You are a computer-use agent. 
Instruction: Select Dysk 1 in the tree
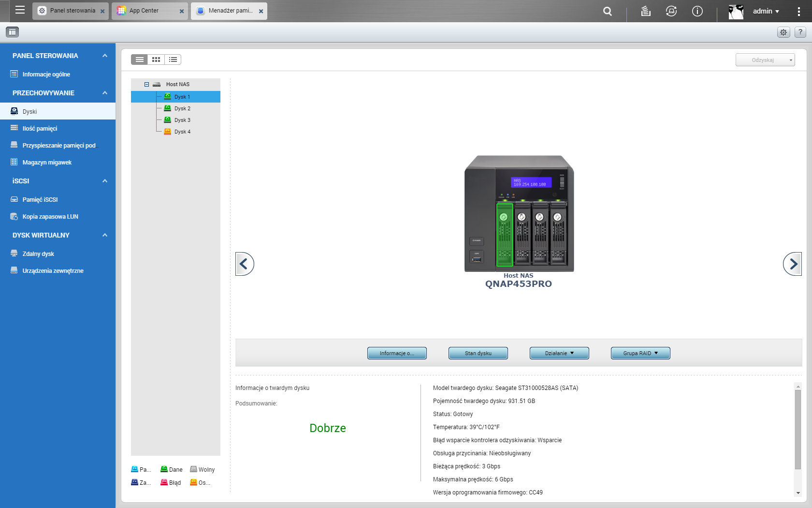point(175,97)
